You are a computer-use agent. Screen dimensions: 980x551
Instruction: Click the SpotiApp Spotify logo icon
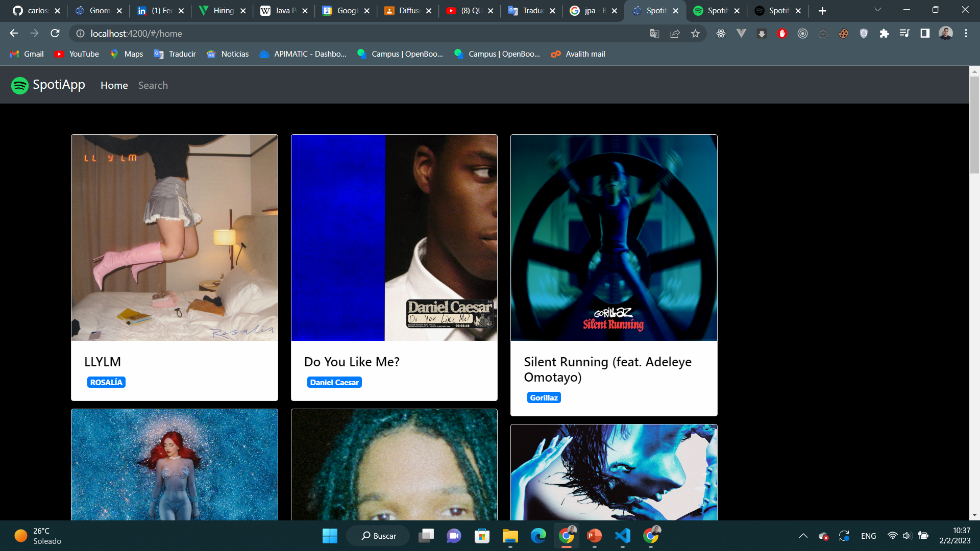click(x=19, y=85)
